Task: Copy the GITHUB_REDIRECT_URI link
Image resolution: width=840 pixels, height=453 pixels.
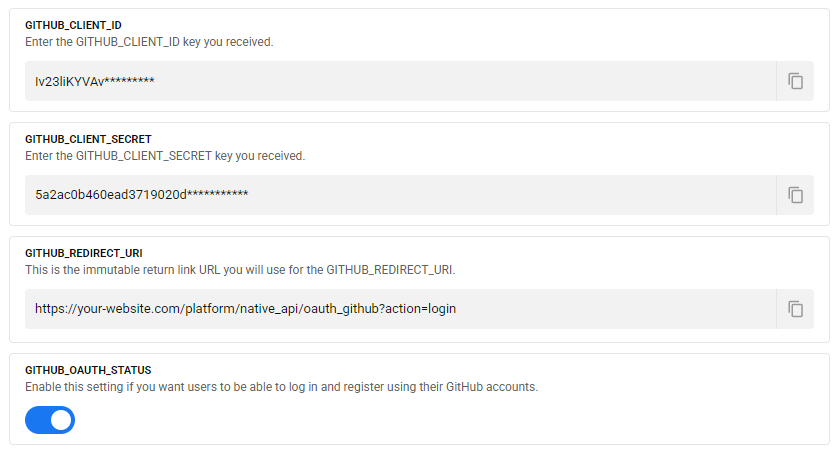Action: [795, 309]
